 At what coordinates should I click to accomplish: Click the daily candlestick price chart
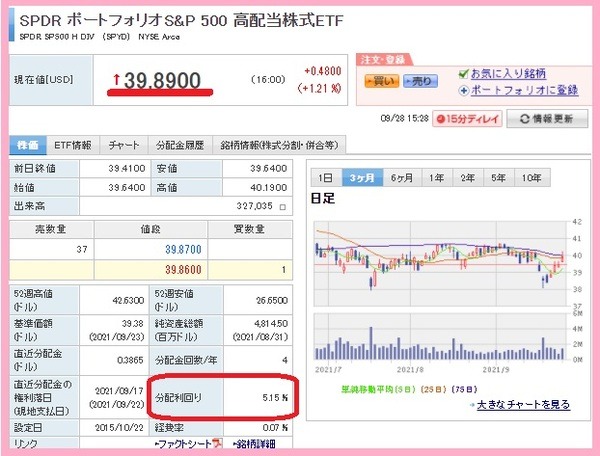click(440, 264)
